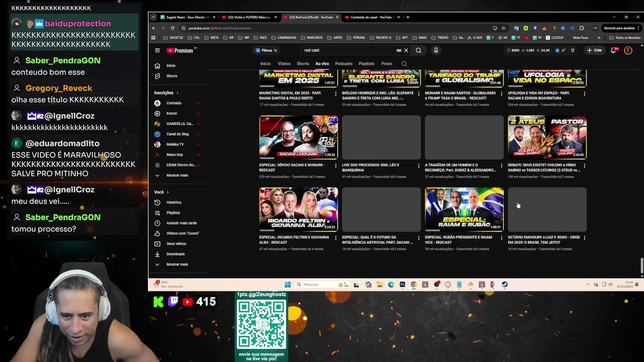Go to Início in the sidebar
644x362 pixels.
point(171,65)
